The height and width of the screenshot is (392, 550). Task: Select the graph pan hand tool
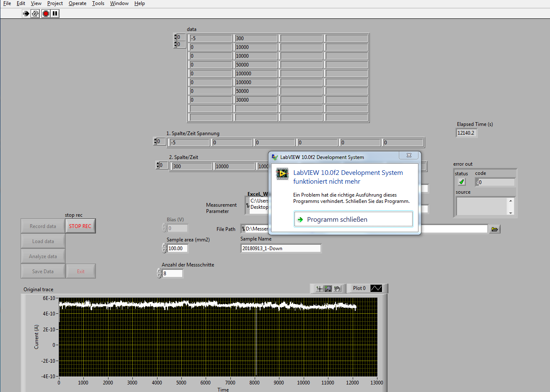338,289
